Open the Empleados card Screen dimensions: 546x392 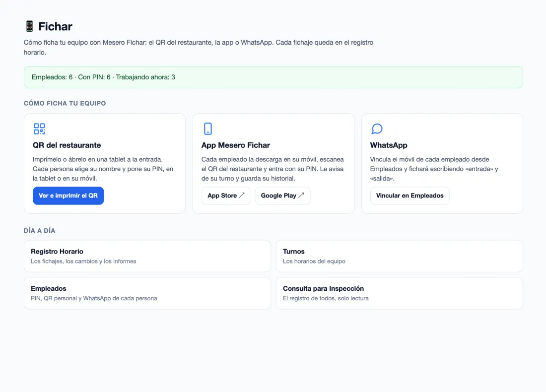click(147, 293)
